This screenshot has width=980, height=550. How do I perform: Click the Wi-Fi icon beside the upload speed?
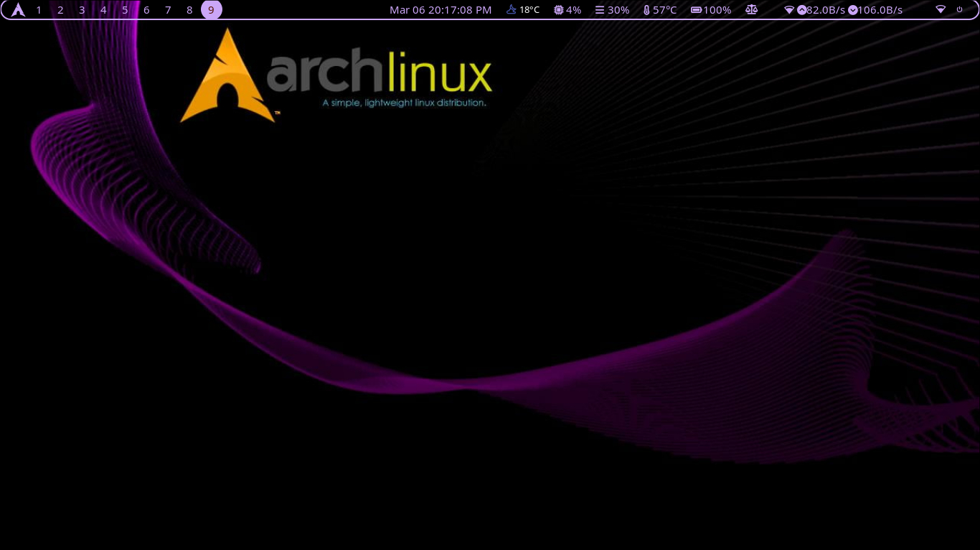(x=789, y=10)
